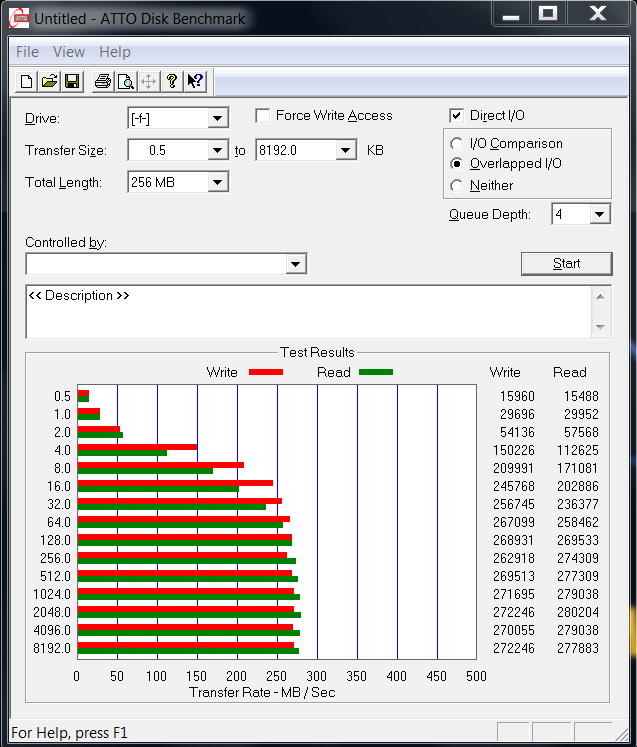Open the View menu
The image size is (637, 747).
(69, 52)
